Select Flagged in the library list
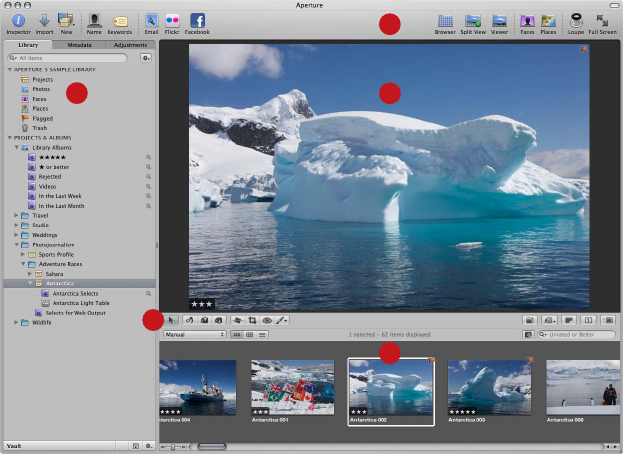Screen dimensions: 623x454 point(42,118)
